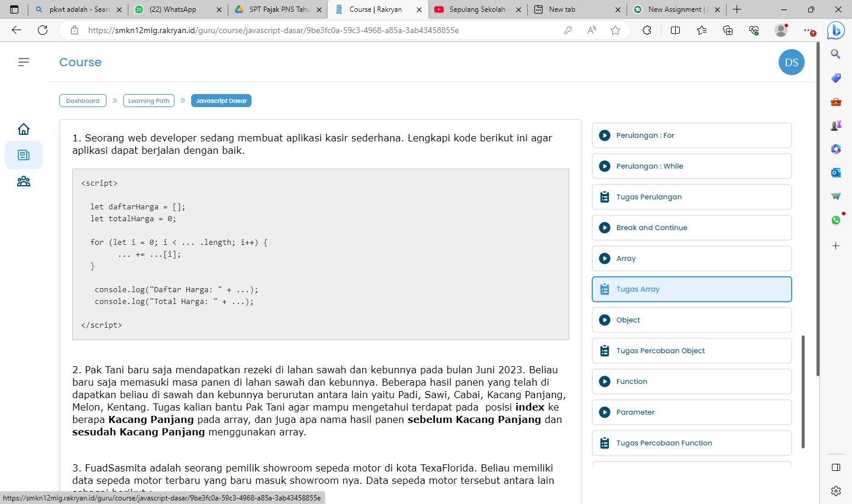Go to the Home sidebar icon
This screenshot has height=504, width=852.
[x=24, y=129]
